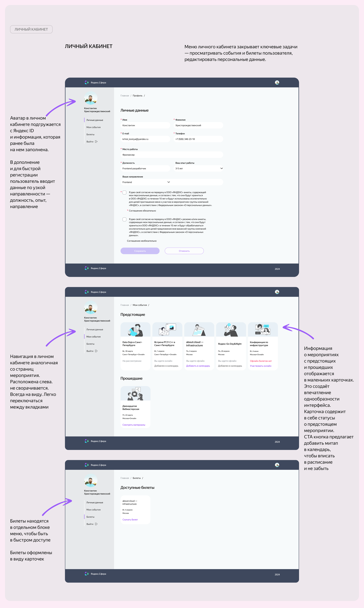Expand the Ваш опыт работы dropdown arrow

[x=221, y=168]
